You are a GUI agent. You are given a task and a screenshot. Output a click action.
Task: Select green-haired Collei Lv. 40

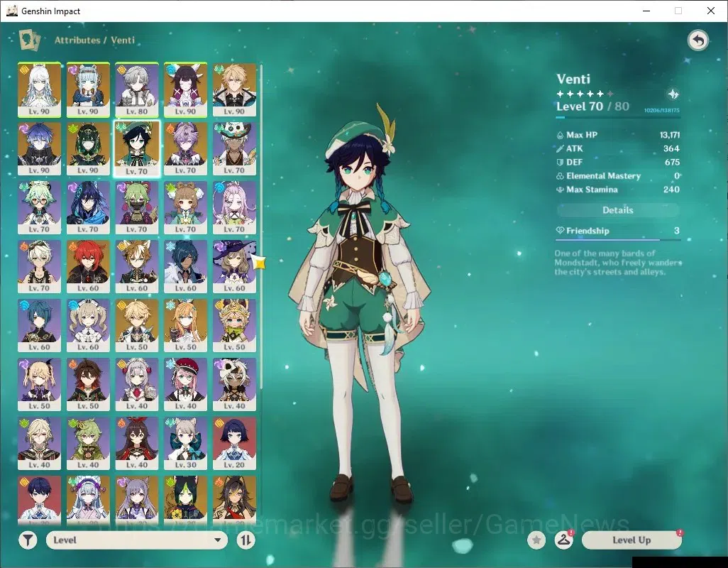88,444
